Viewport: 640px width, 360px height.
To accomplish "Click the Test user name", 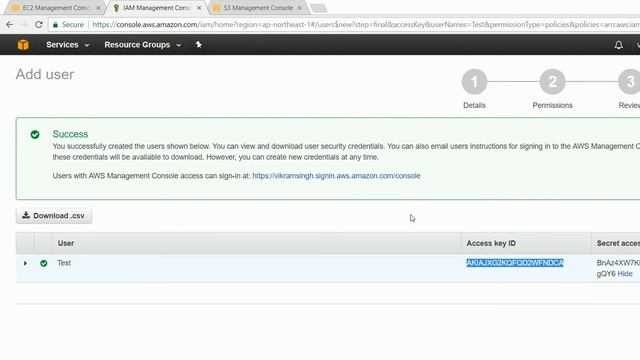I will coord(64,263).
